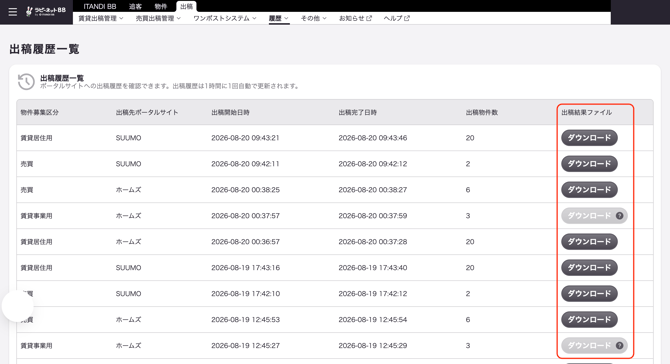Switch to the 物件 tab
Screen dimensions: 670x364
click(x=161, y=6)
